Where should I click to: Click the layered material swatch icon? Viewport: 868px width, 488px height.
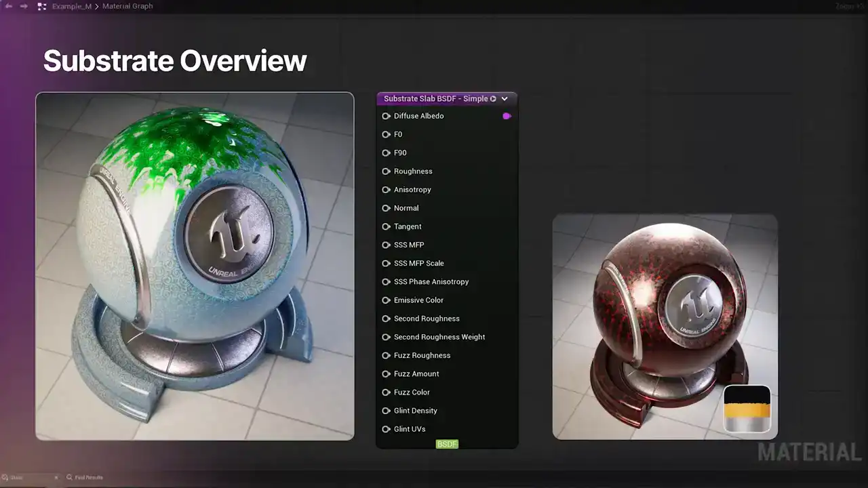[x=747, y=409]
